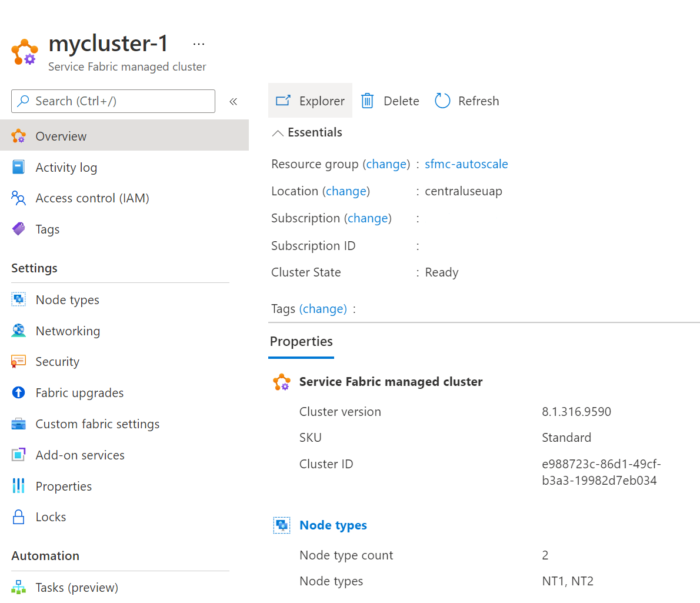The image size is (700, 603).
Task: Click the Refresh circular arrow icon
Action: click(x=442, y=101)
